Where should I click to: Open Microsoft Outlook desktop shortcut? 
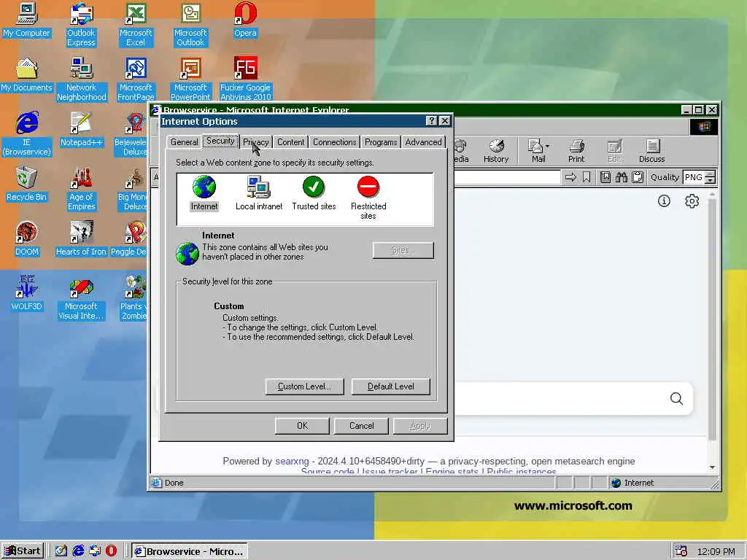(190, 24)
